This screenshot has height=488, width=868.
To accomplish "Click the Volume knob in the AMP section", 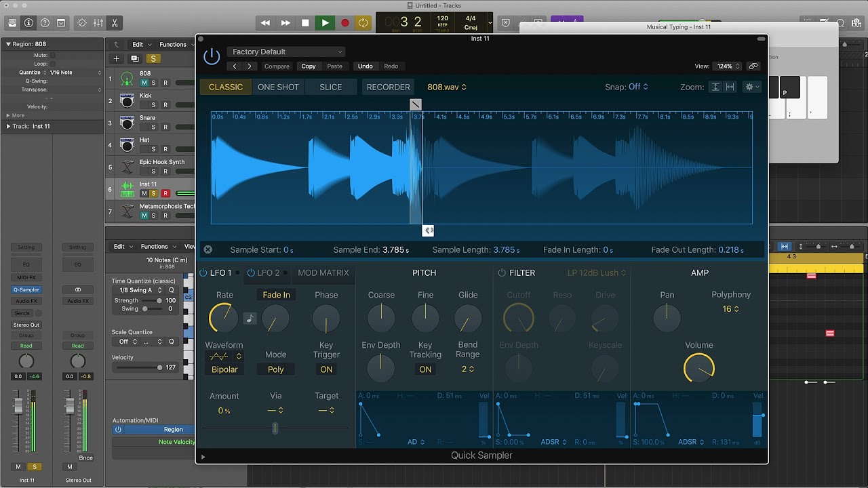I will 699,368.
